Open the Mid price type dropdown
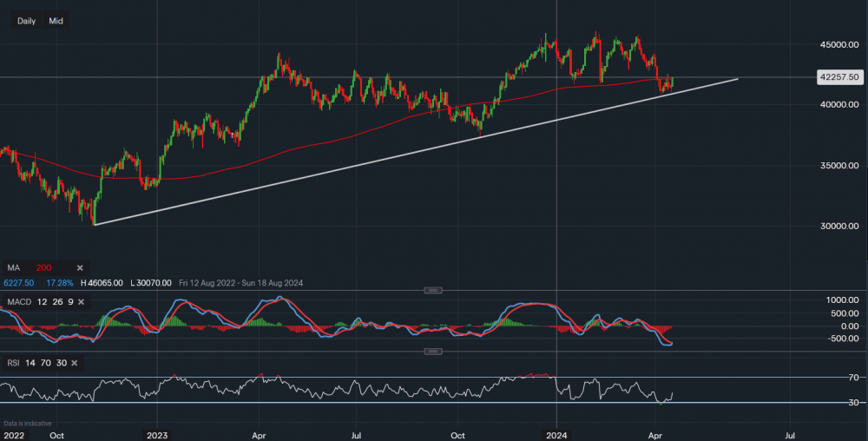Image resolution: width=868 pixels, height=441 pixels. click(x=56, y=21)
